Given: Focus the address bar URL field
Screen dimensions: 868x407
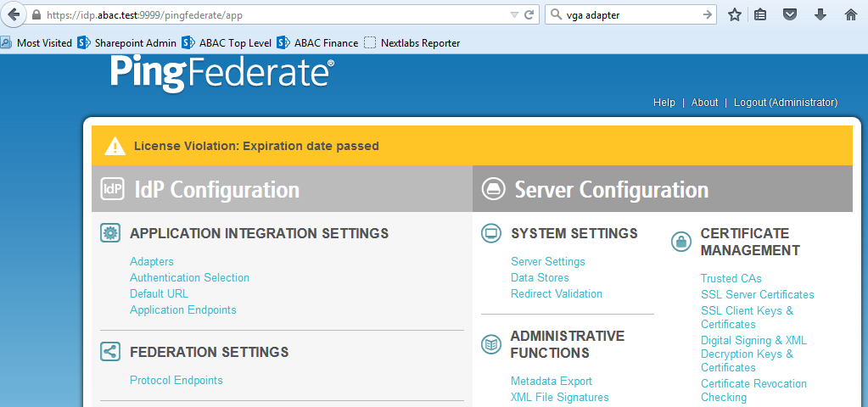Looking at the screenshot, I should [275, 15].
